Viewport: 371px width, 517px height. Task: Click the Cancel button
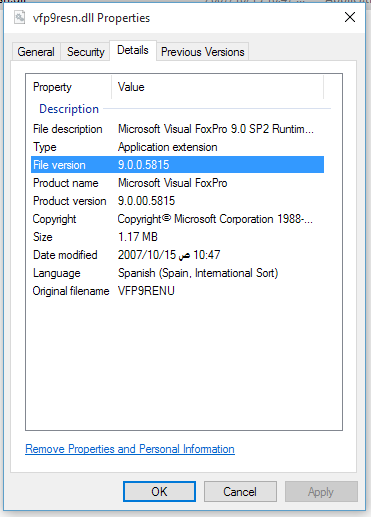click(240, 491)
